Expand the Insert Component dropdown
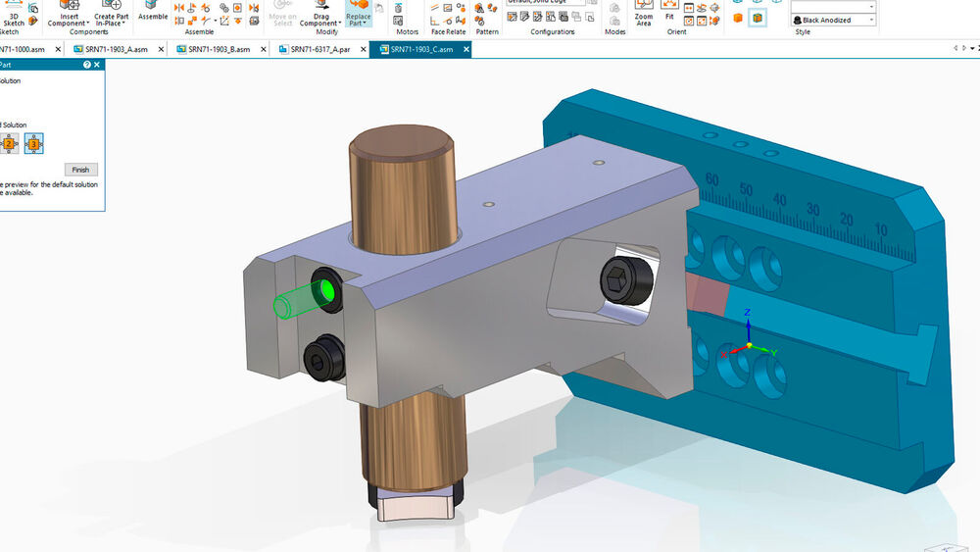 click(x=88, y=24)
